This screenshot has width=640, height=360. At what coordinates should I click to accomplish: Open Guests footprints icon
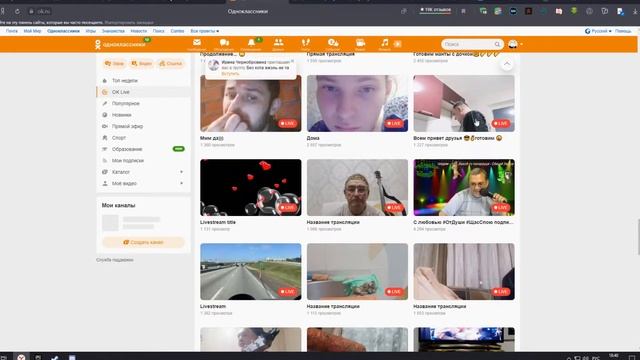point(305,43)
